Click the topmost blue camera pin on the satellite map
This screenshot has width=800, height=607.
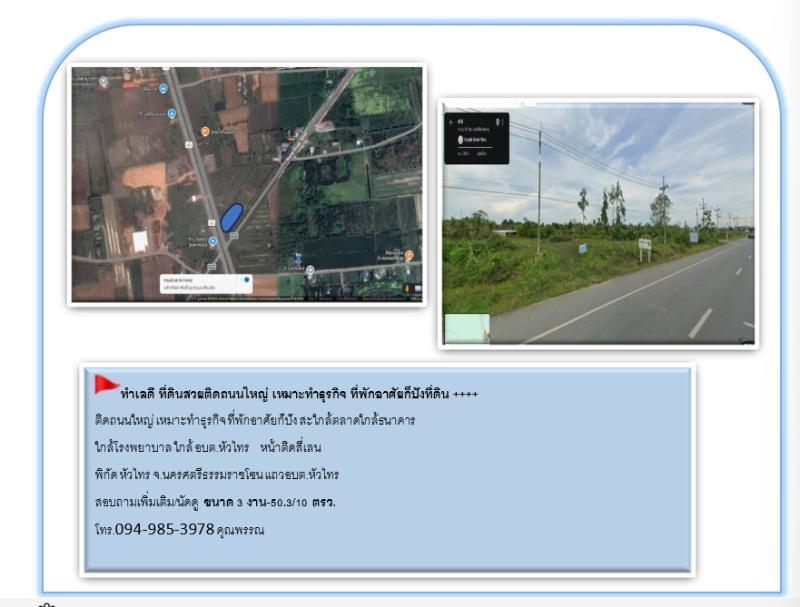coord(163,89)
